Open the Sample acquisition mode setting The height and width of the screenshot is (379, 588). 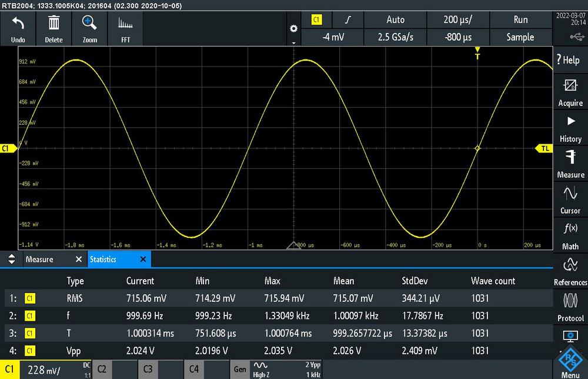pos(520,36)
